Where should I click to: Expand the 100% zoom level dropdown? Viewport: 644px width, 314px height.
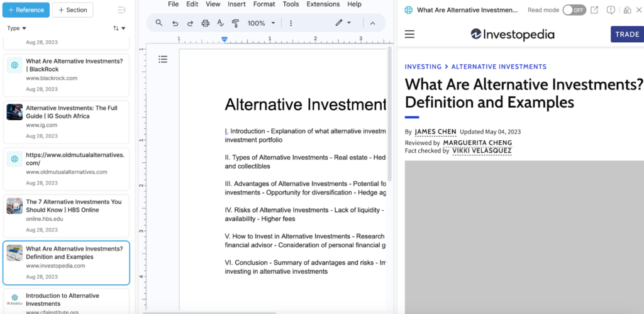[261, 23]
